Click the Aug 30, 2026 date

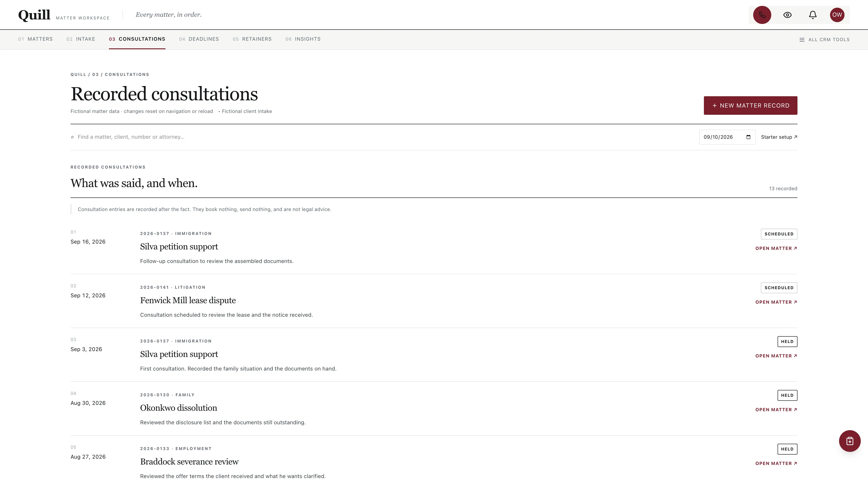pyautogui.click(x=88, y=403)
